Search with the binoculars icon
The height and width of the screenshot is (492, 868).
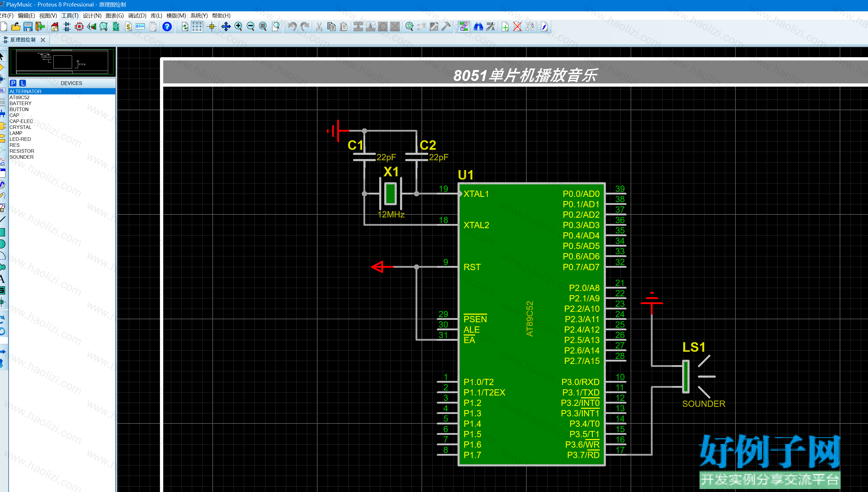click(478, 27)
